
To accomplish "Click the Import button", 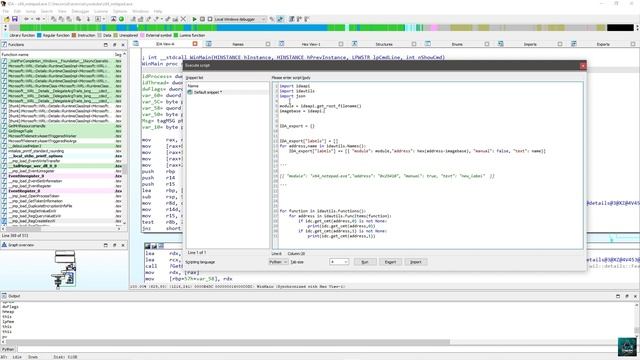I will (x=416, y=262).
